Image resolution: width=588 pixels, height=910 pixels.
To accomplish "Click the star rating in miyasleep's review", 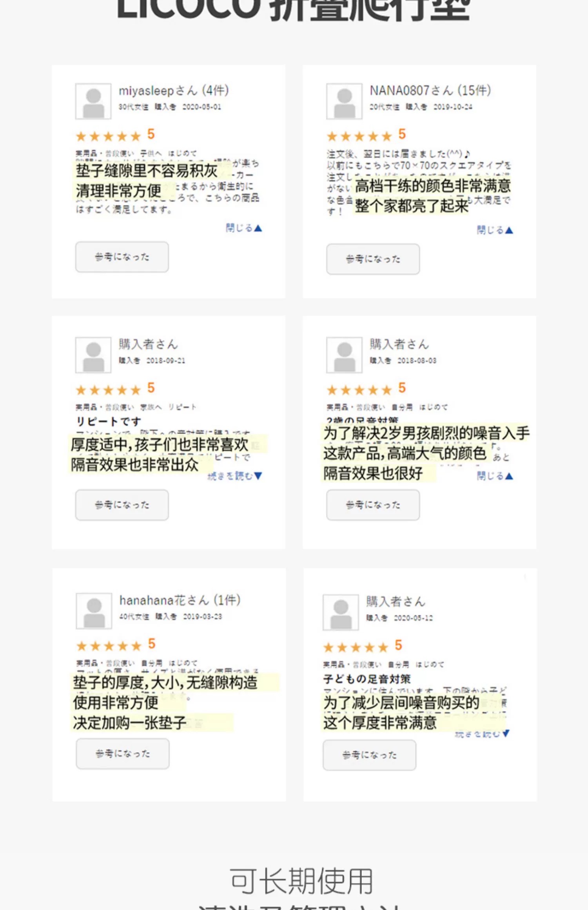I will (x=108, y=136).
